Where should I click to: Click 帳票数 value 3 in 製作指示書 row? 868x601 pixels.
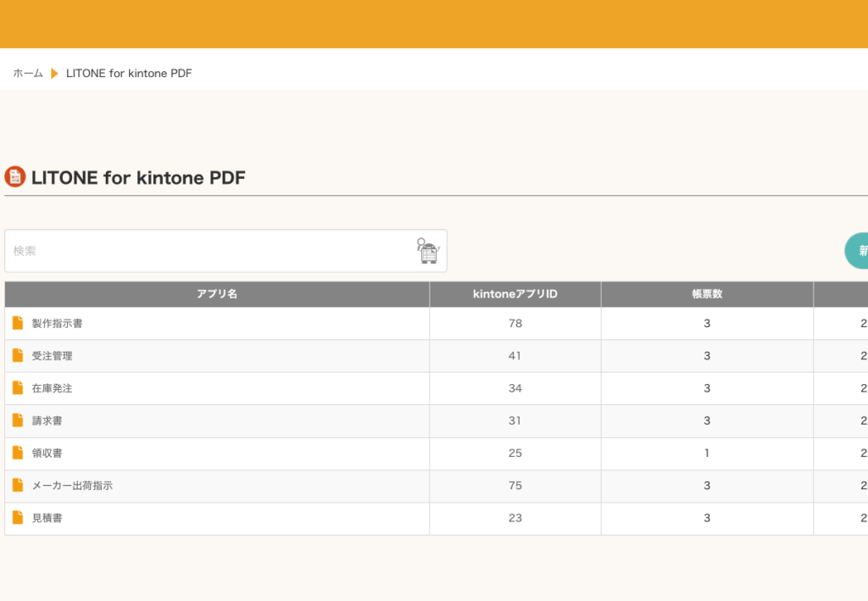pos(707,323)
